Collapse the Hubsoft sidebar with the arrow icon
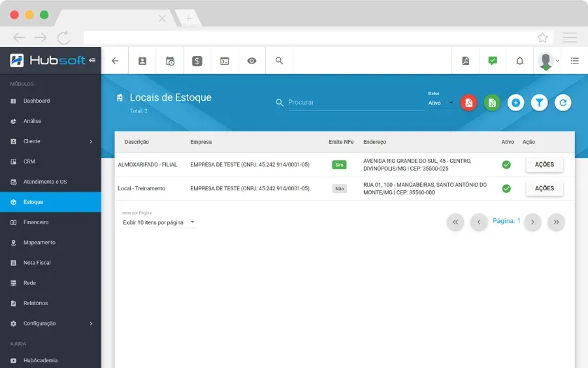 tap(92, 60)
